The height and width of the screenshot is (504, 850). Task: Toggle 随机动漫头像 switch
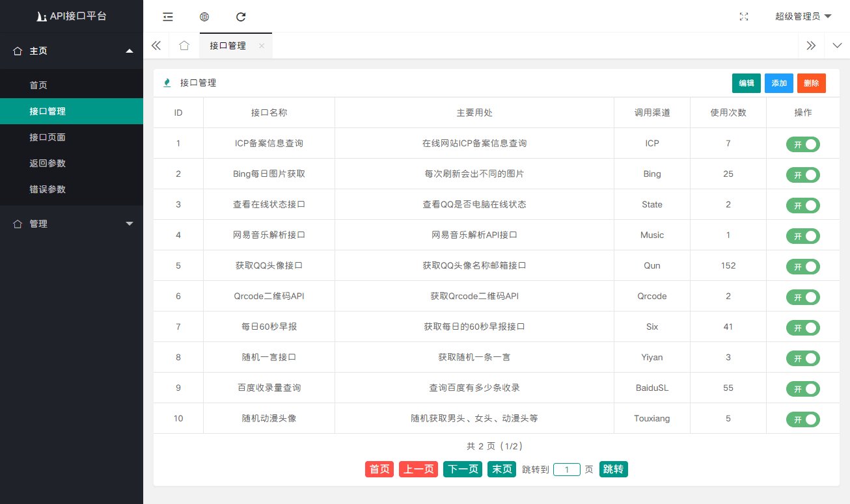(802, 419)
